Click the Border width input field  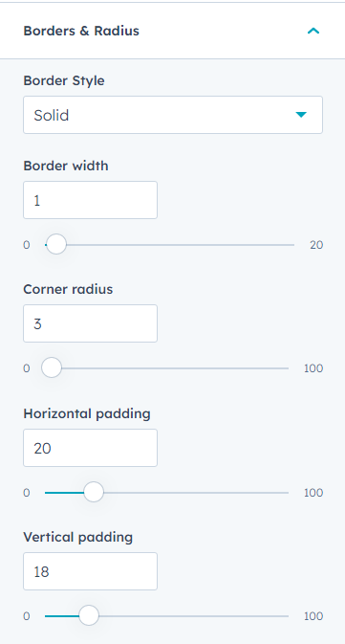click(90, 200)
